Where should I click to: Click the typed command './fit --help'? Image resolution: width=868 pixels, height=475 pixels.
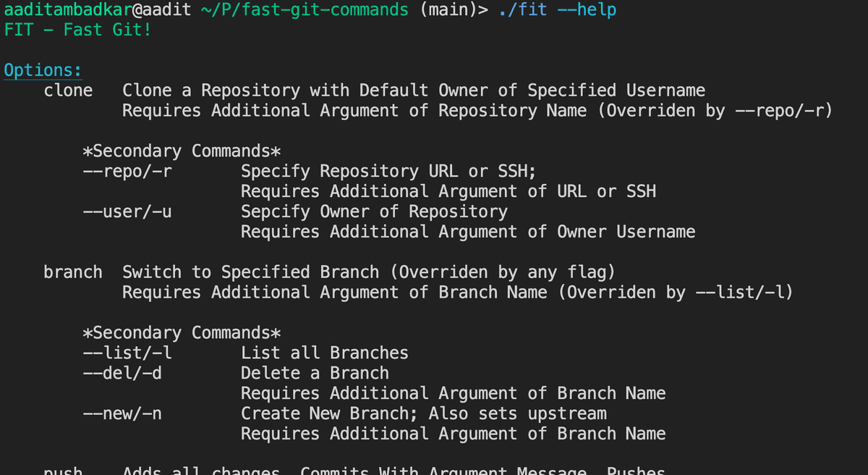[557, 11]
